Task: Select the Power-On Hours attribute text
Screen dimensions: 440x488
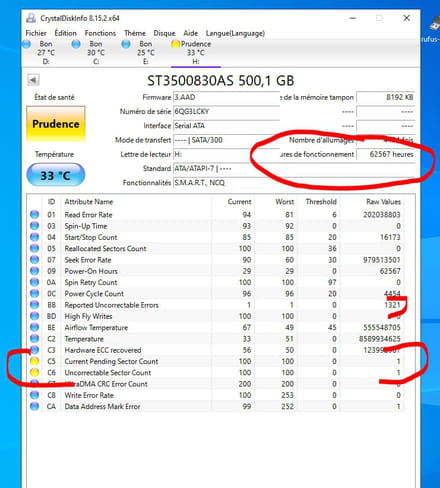Action: pos(91,271)
